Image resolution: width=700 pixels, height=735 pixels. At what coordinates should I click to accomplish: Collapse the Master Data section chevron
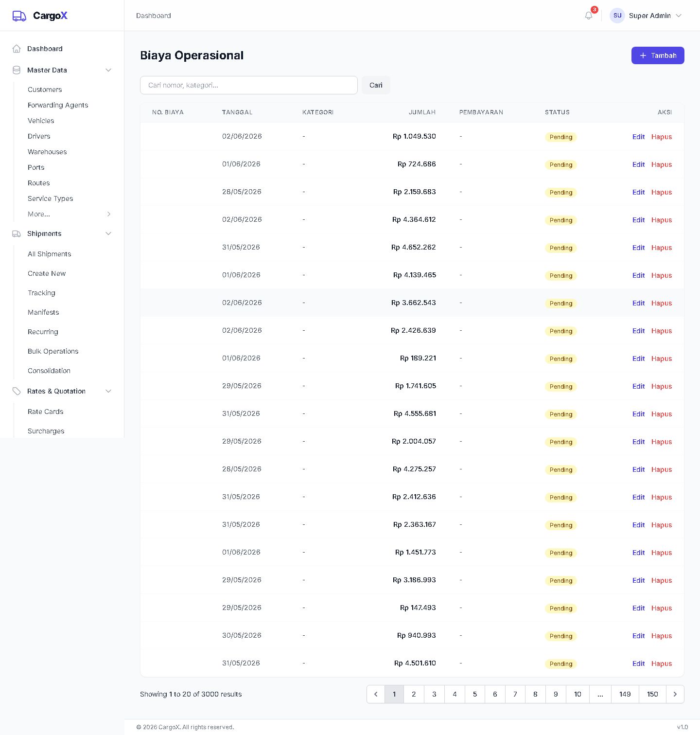[108, 70]
